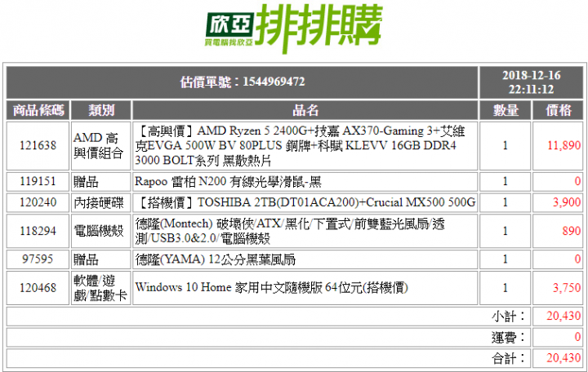Click the 小計 label
The height and width of the screenshot is (372, 588).
click(508, 317)
